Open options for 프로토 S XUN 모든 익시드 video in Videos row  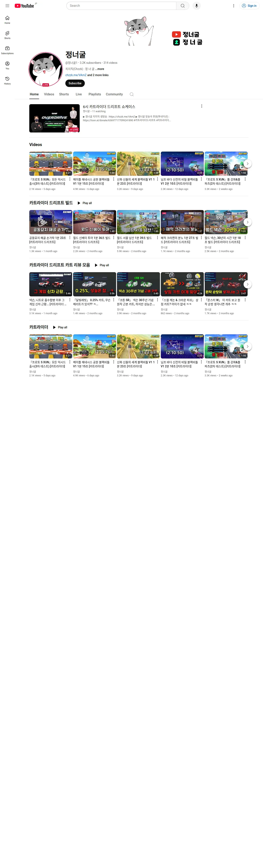(70, 179)
